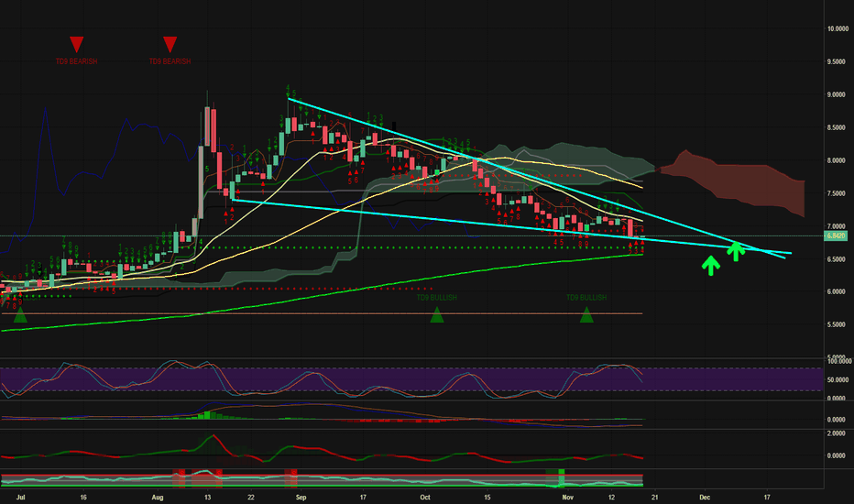
Task: Click the red triangle above the July TD9 BEARISH label
Action: (x=76, y=45)
